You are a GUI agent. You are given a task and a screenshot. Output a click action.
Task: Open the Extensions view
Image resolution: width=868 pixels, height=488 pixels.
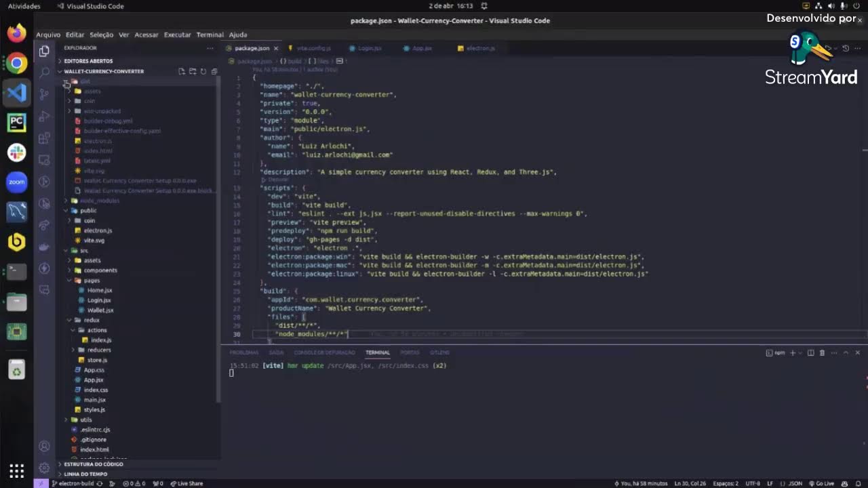[44, 138]
